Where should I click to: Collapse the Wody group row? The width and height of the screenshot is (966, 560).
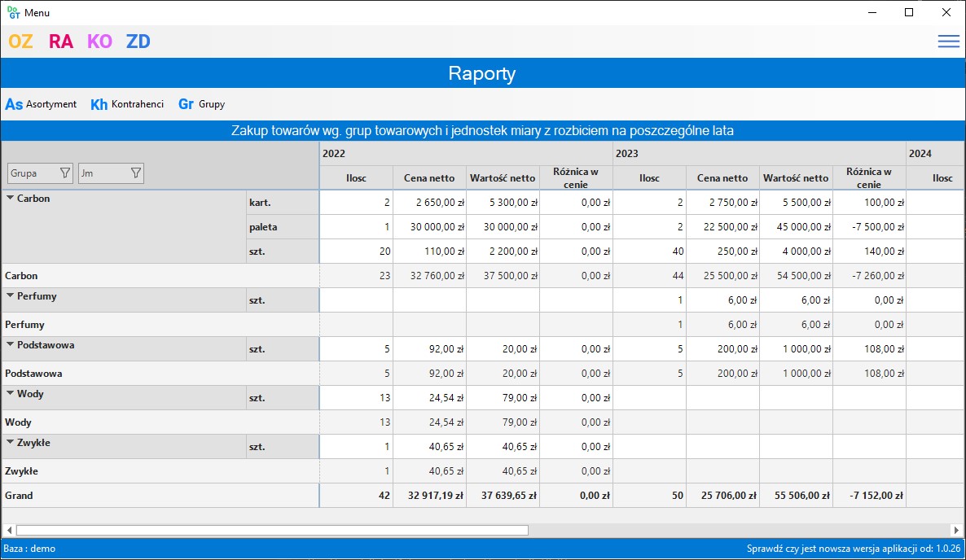pos(10,393)
